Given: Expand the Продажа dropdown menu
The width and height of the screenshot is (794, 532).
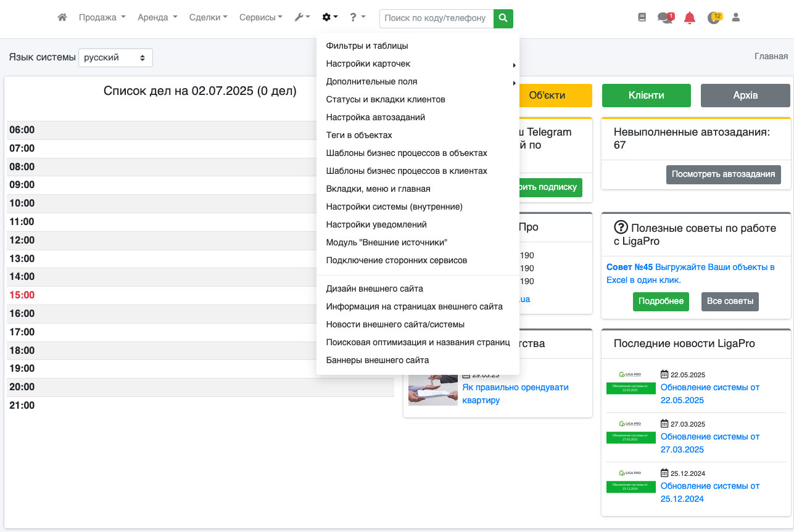Looking at the screenshot, I should (x=102, y=18).
